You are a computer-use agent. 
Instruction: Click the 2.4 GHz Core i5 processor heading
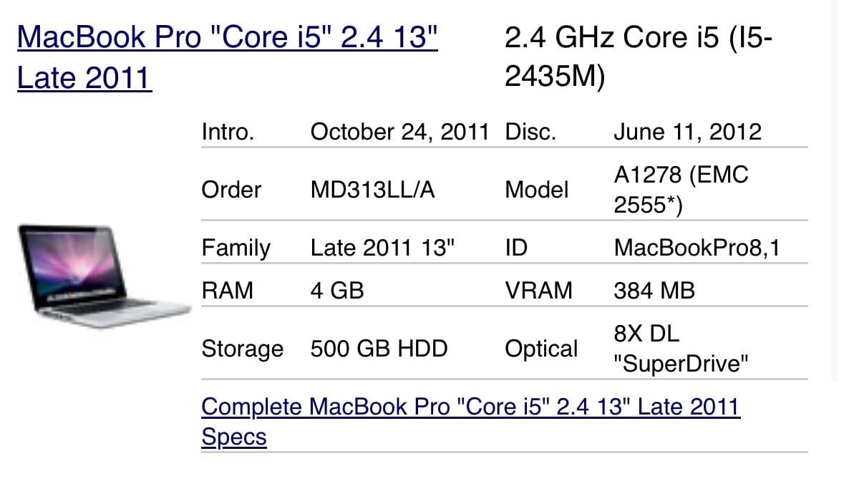(x=639, y=57)
